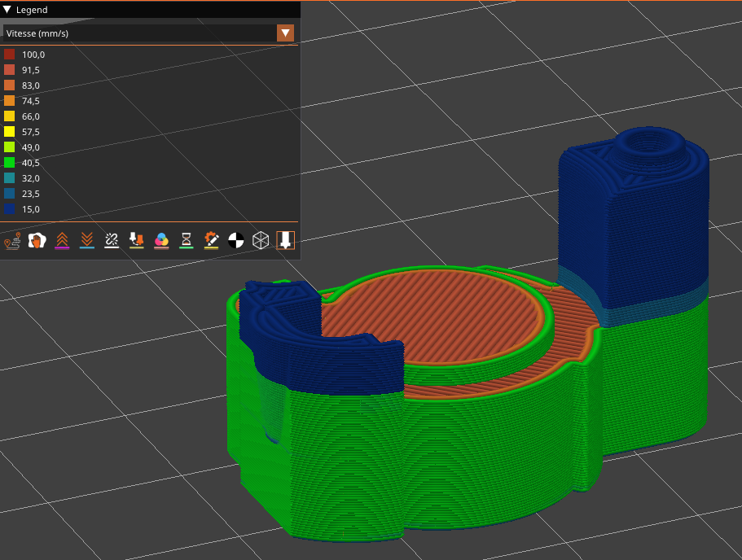Click the 83,0 orange color swatch
Viewport: 742px width, 560px height.
point(10,85)
